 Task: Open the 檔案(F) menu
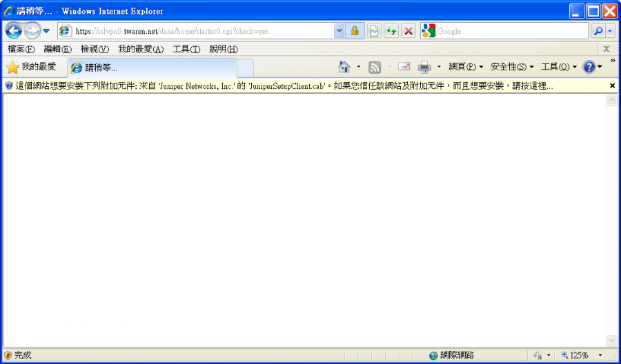[21, 49]
